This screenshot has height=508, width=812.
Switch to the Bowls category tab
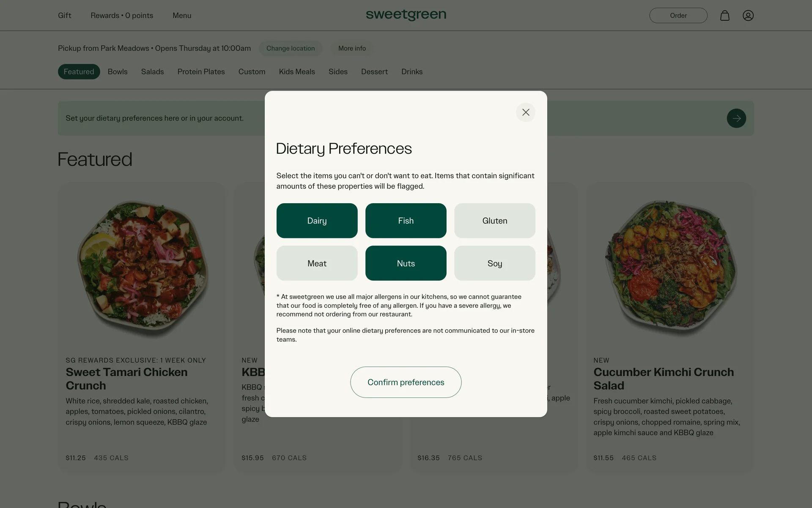coord(118,72)
